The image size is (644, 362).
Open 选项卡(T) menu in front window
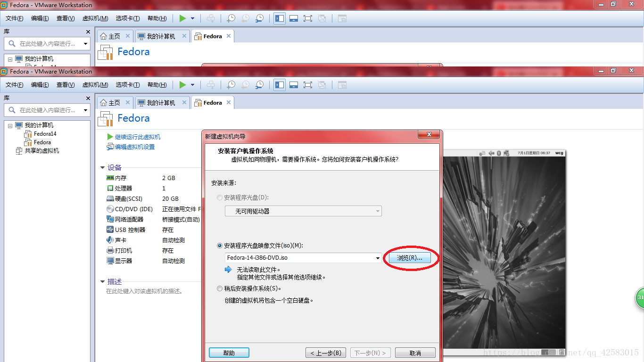click(x=128, y=85)
